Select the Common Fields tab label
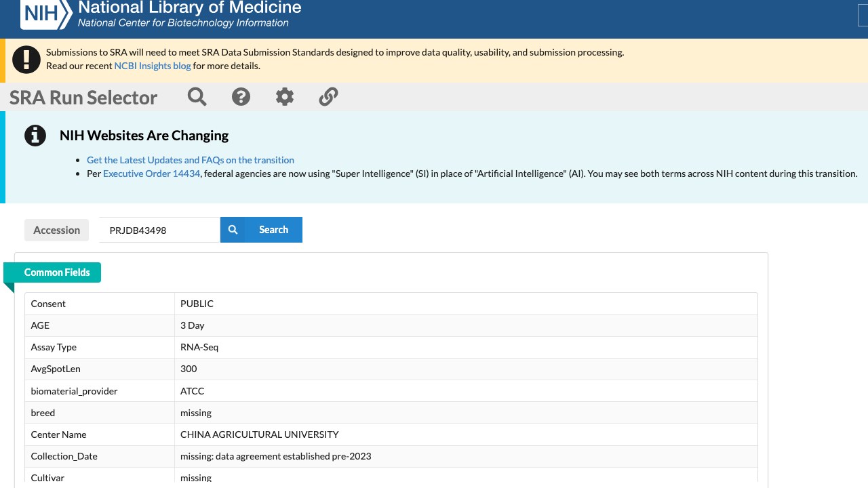868x488 pixels. click(57, 272)
